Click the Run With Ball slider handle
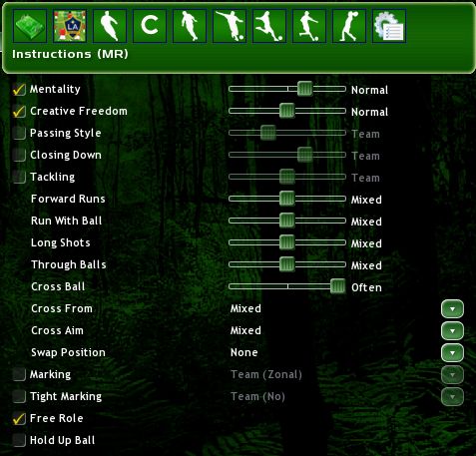Viewport: 476px width, 456px height. 286,221
